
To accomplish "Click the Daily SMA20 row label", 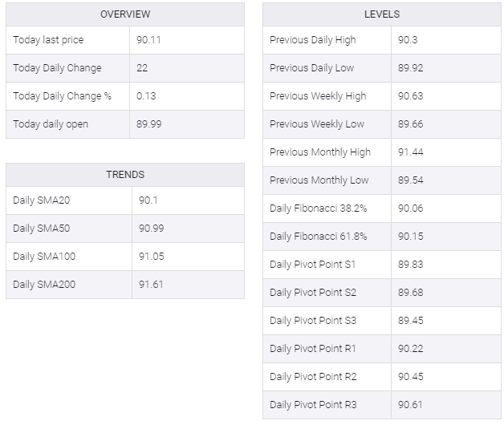I will 41,200.
